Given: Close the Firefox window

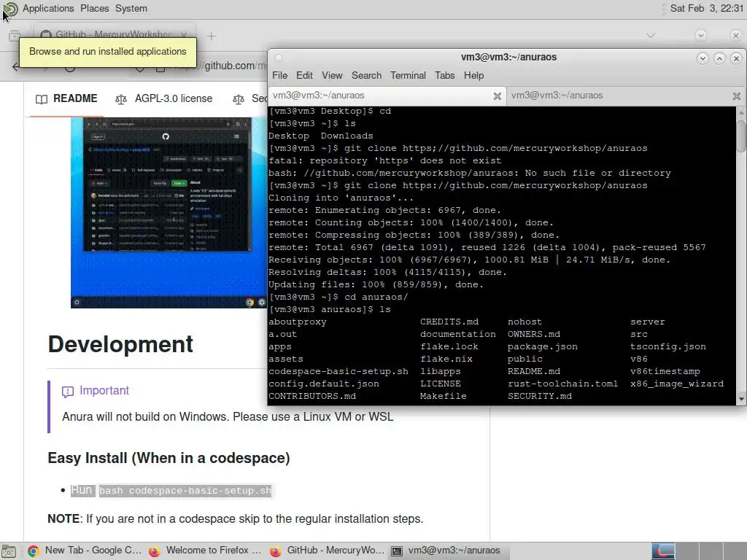Looking at the screenshot, I should (735, 35).
